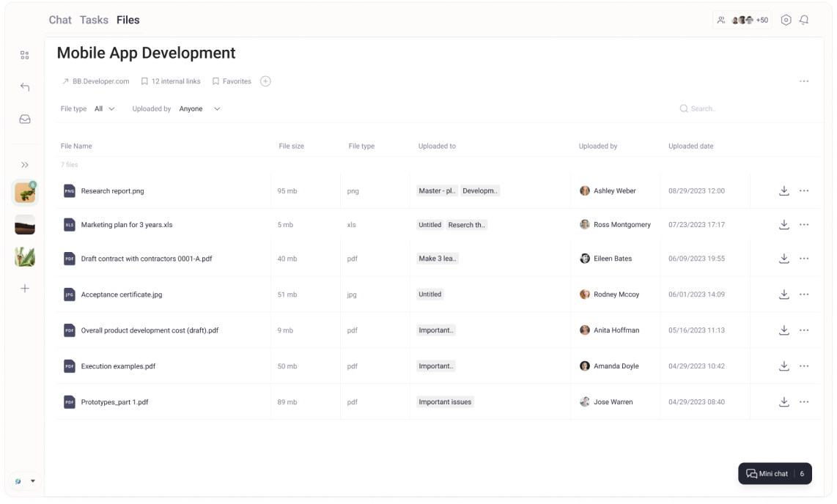The width and height of the screenshot is (837, 504).
Task: Click the notifications bell icon
Action: tap(804, 21)
